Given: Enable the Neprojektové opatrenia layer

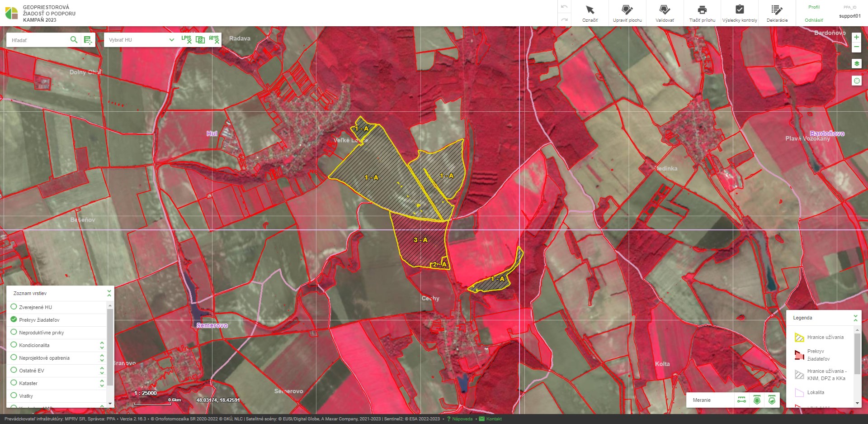Looking at the screenshot, I should (x=14, y=357).
